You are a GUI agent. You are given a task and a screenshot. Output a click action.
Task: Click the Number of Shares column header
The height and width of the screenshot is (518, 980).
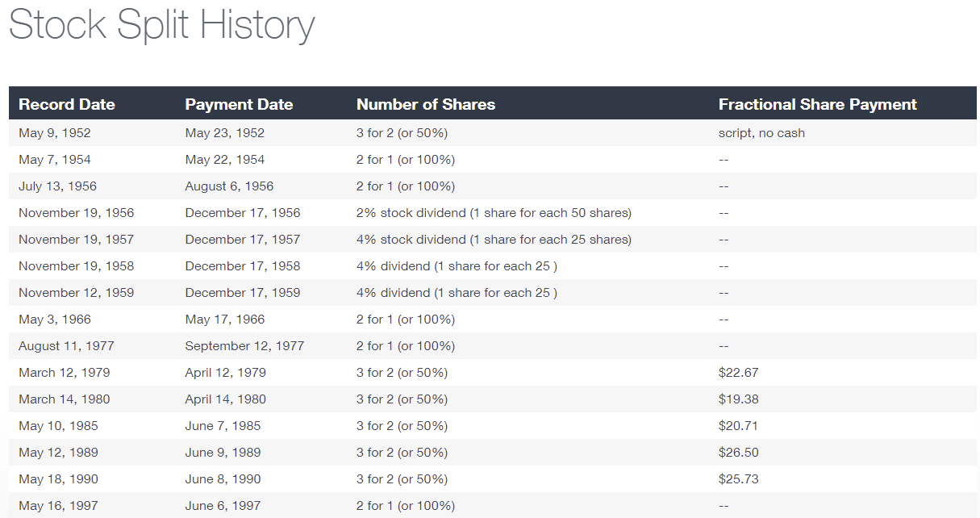click(x=426, y=104)
